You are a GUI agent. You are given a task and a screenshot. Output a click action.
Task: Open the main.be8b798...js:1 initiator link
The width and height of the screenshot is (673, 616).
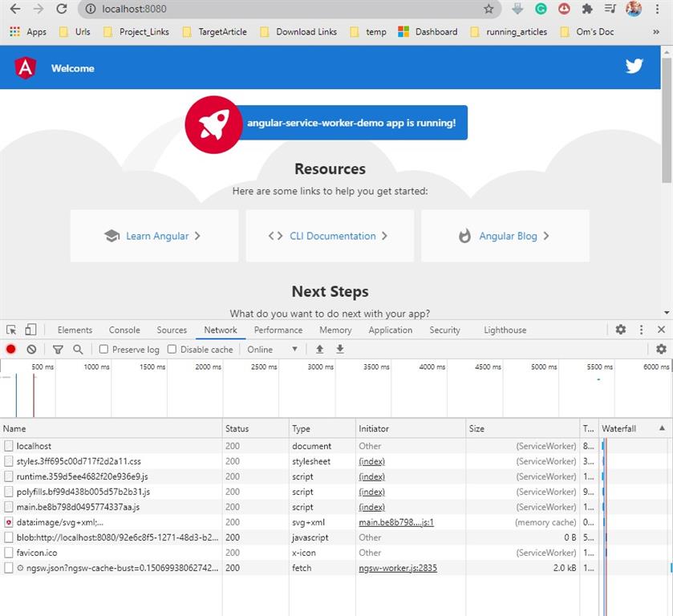pyautogui.click(x=396, y=522)
